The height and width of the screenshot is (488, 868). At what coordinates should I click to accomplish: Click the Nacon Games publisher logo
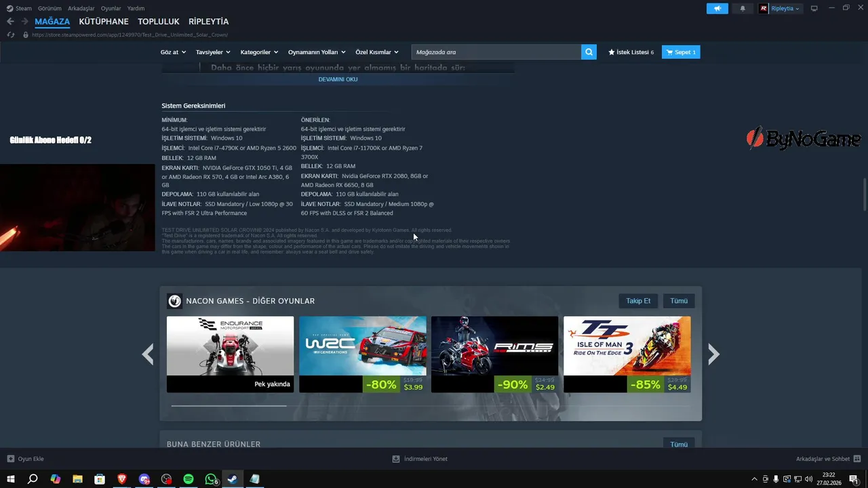pos(175,301)
